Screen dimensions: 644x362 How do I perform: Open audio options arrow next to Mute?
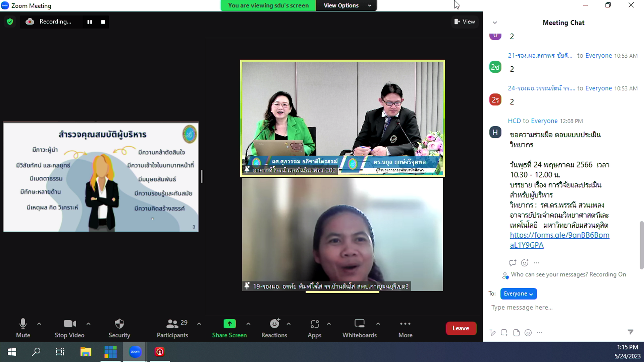[39, 324]
